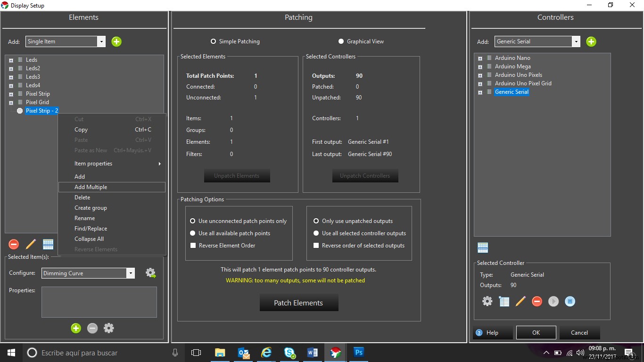Click the controller settings gear in Selected Controller
The height and width of the screenshot is (362, 644).
(x=487, y=301)
